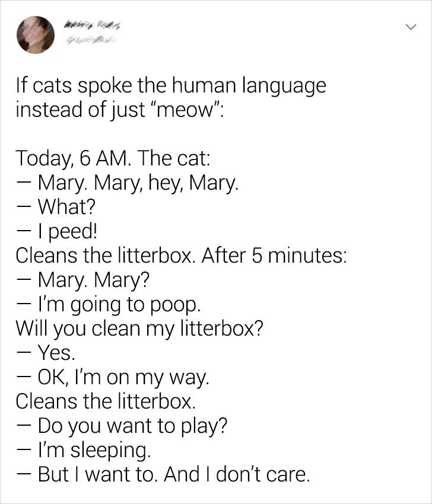This screenshot has width=432, height=504.
Task: Click the line "If cats spoke the human language"
Action: click(x=171, y=85)
